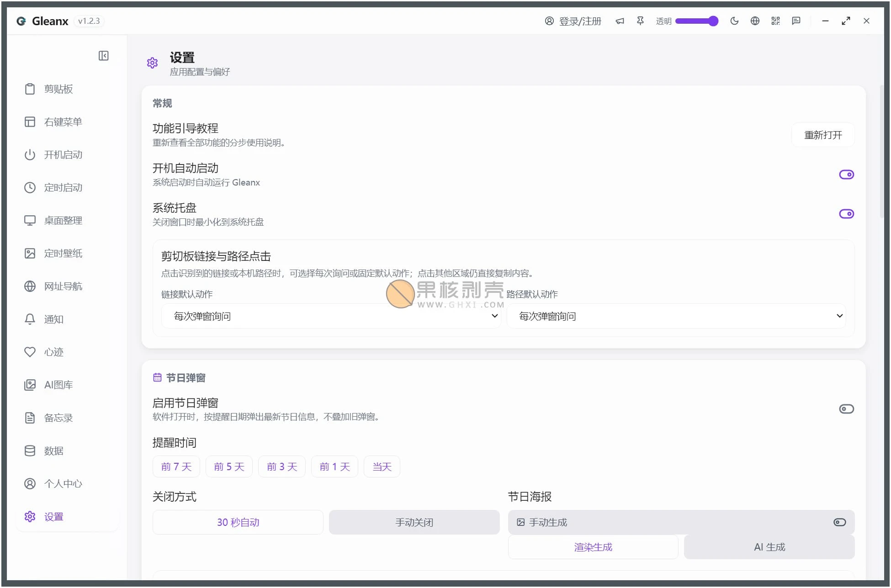Click the globe icon for 网址导航
Screen dimensions: 891x588
(30, 286)
